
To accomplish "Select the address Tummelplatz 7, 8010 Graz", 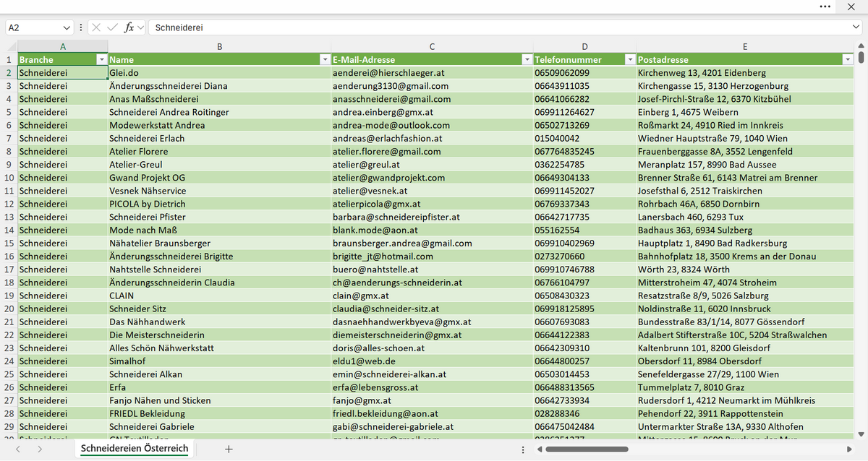I will click(x=745, y=387).
